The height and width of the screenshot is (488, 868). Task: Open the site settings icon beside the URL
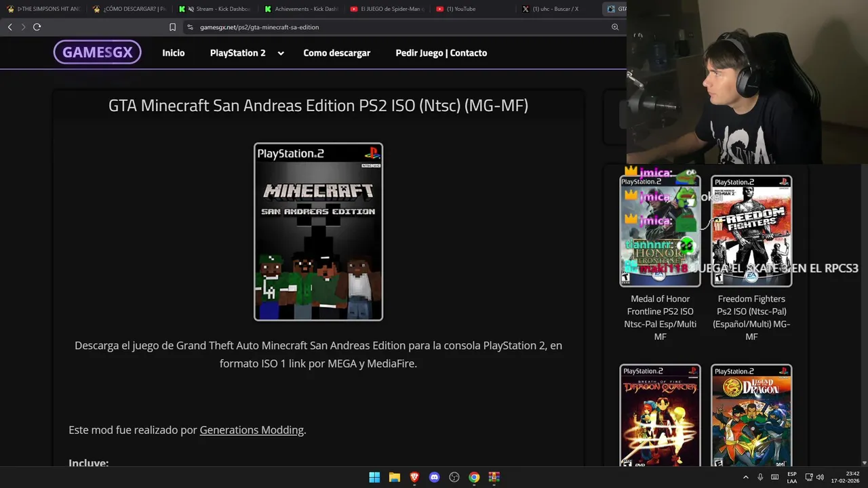click(x=191, y=27)
